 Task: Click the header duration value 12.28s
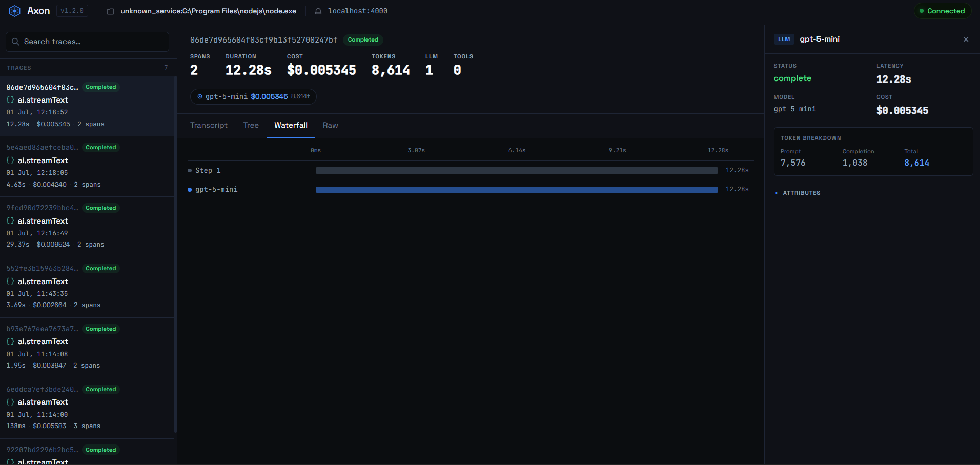[249, 70]
